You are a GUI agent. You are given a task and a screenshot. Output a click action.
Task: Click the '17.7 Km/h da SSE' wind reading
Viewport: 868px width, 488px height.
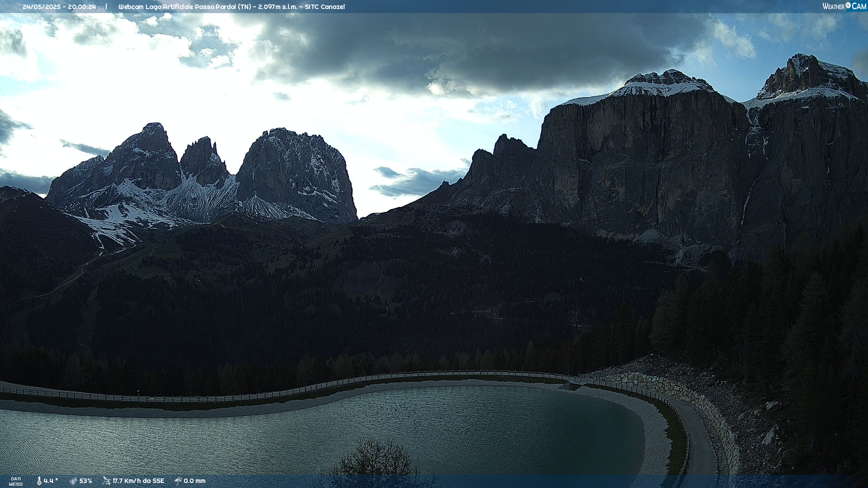coord(138,481)
